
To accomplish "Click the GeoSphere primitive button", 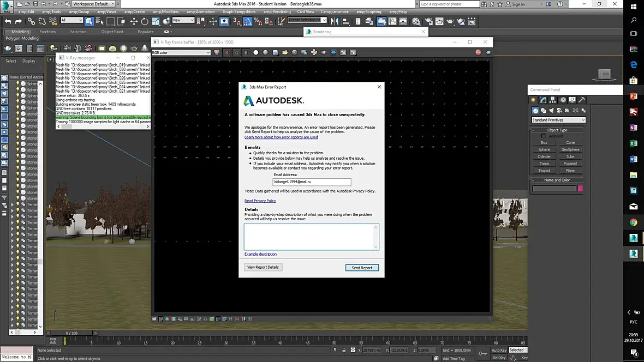I will click(570, 149).
